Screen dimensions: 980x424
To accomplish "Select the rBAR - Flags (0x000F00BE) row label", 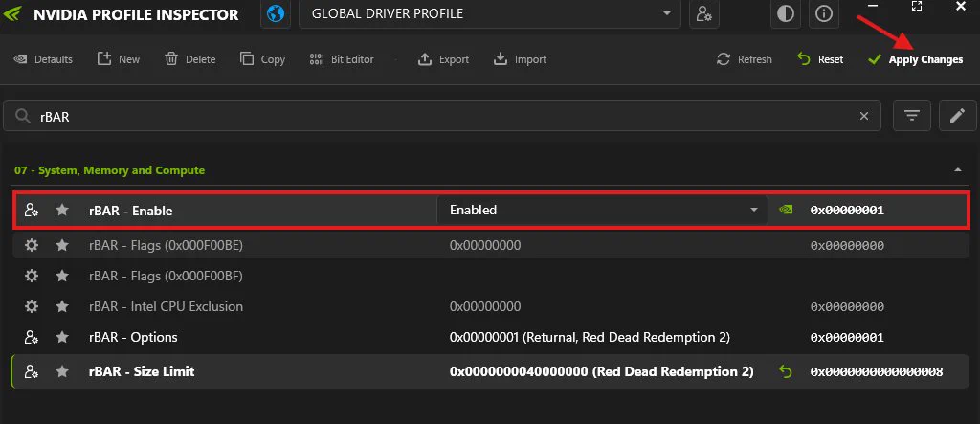I will coord(166,246).
